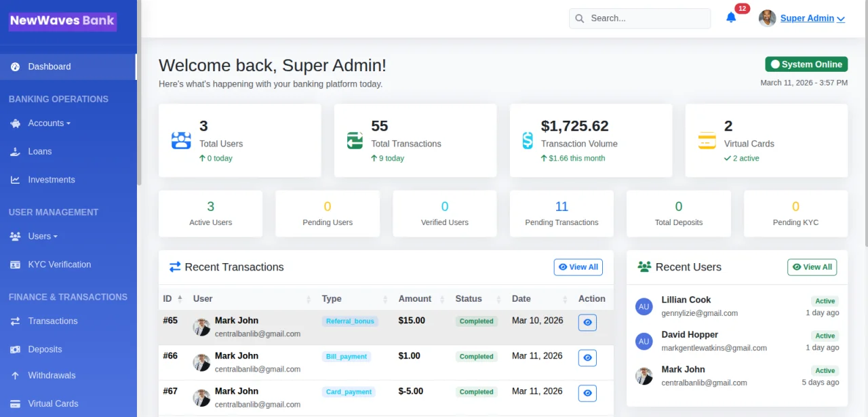Image resolution: width=868 pixels, height=417 pixels.
Task: Sort the table by Amount column
Action: [x=421, y=298]
